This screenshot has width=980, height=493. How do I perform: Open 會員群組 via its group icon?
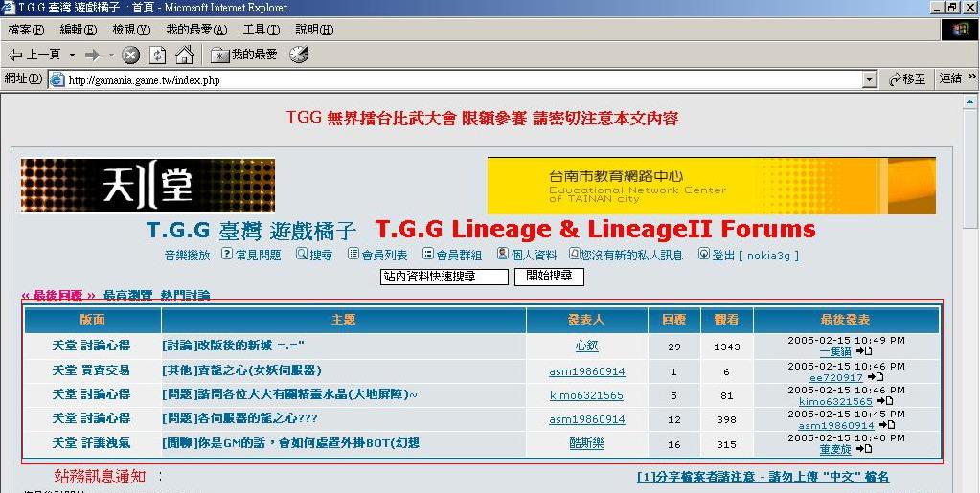tap(428, 254)
